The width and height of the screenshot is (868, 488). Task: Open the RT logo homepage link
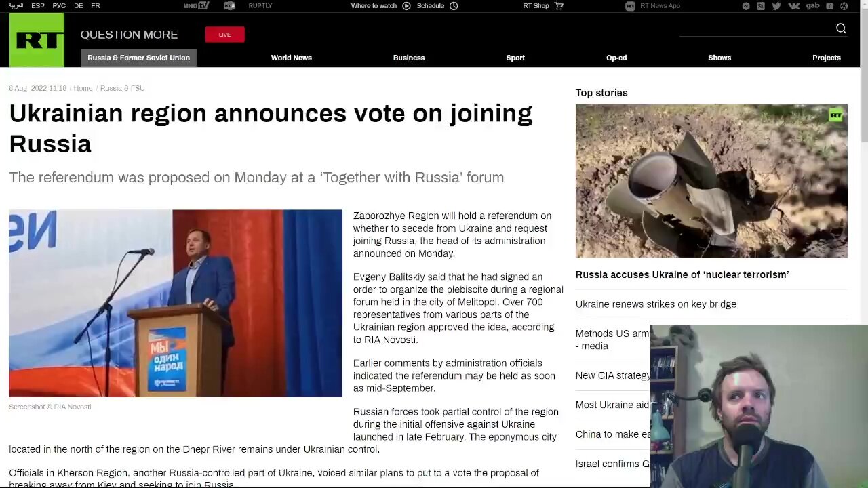coord(37,40)
